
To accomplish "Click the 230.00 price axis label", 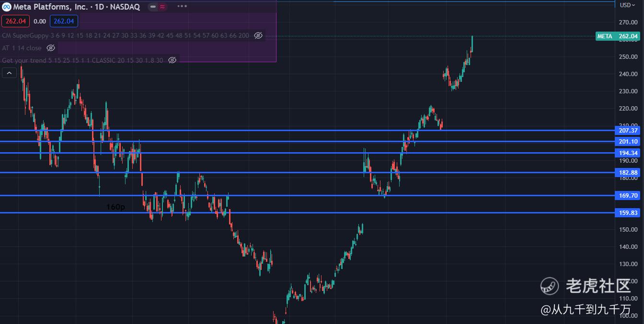I will click(x=628, y=91).
